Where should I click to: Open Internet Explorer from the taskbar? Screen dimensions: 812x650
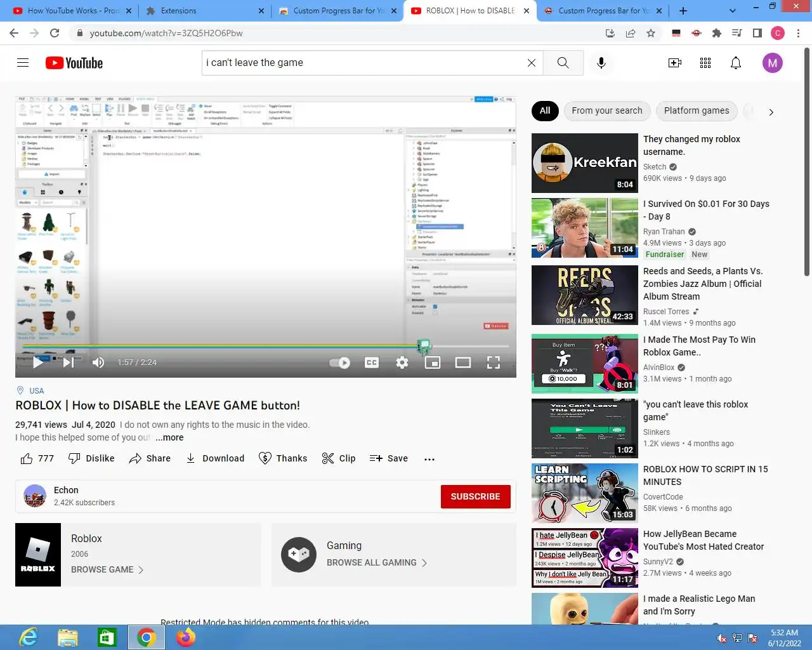point(29,637)
